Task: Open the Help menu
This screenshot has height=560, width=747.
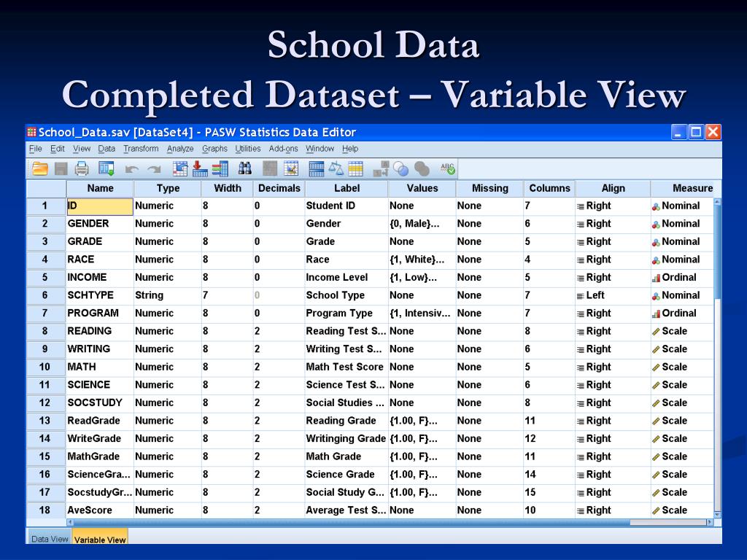Action: coord(349,149)
